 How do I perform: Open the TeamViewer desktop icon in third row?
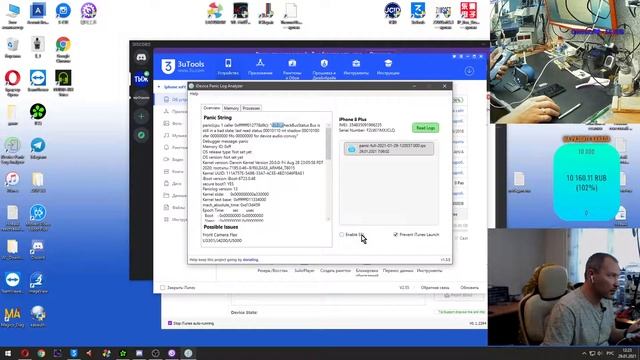38,78
